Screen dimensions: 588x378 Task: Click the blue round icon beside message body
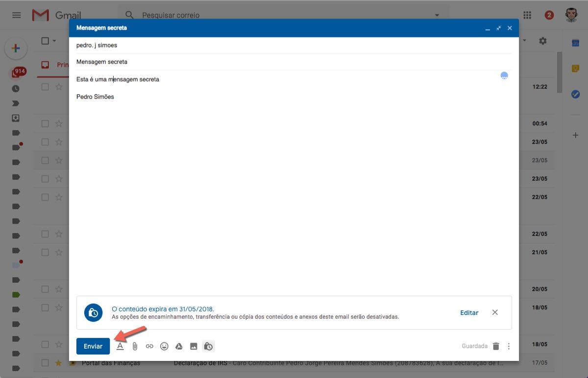(x=504, y=75)
